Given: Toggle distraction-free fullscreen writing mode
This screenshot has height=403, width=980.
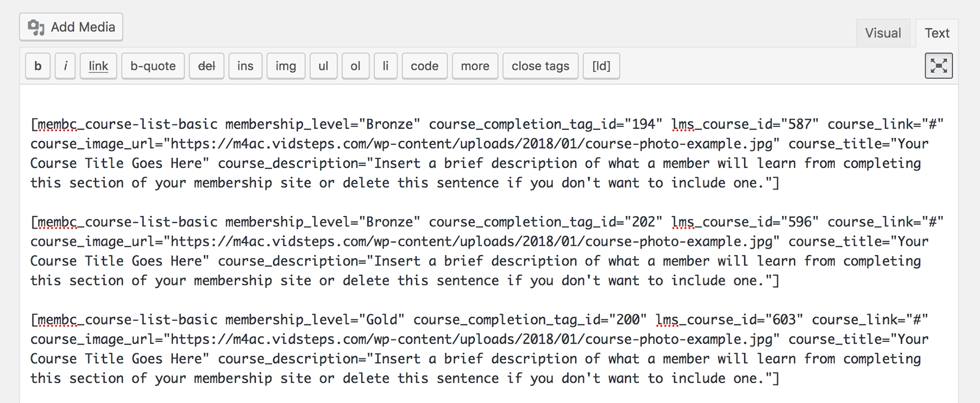Looking at the screenshot, I should coord(939,66).
